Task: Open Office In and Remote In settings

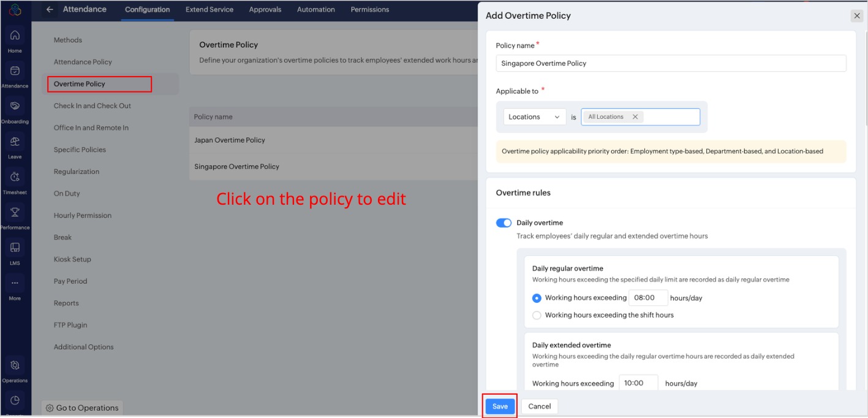Action: pyautogui.click(x=91, y=128)
